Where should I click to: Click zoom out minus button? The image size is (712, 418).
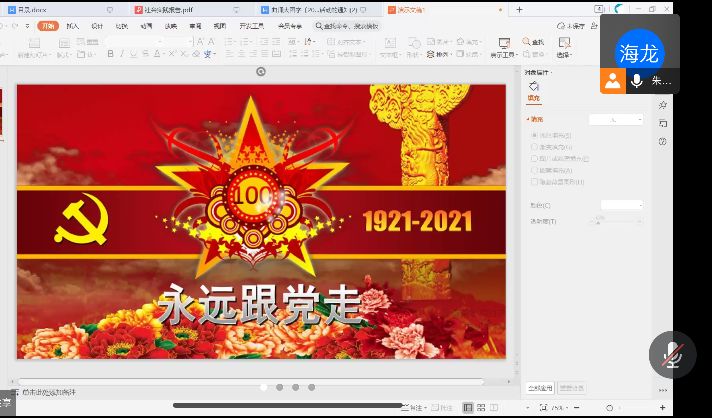pos(577,408)
